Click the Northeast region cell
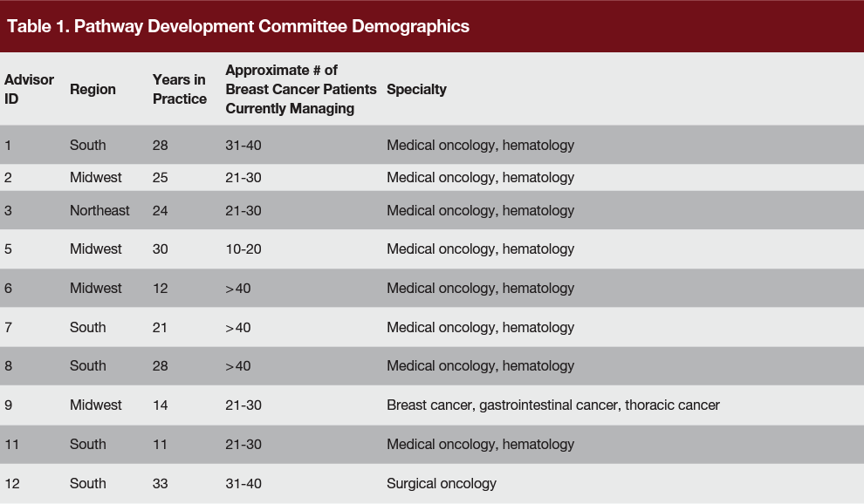 [99, 210]
